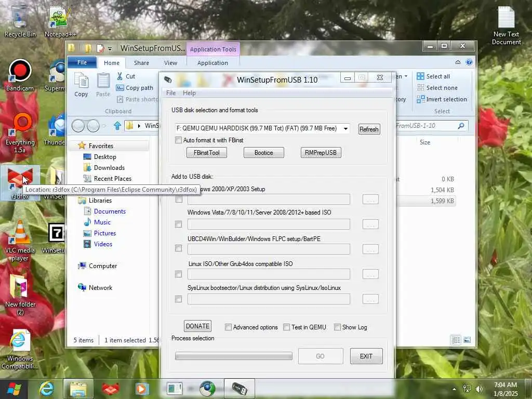The width and height of the screenshot is (532, 399).
Task: Launch Bootice button
Action: (x=263, y=153)
